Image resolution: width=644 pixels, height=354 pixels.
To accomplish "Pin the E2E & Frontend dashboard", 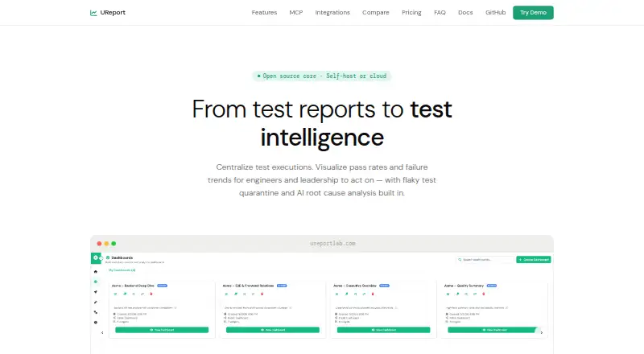I will click(x=236, y=294).
